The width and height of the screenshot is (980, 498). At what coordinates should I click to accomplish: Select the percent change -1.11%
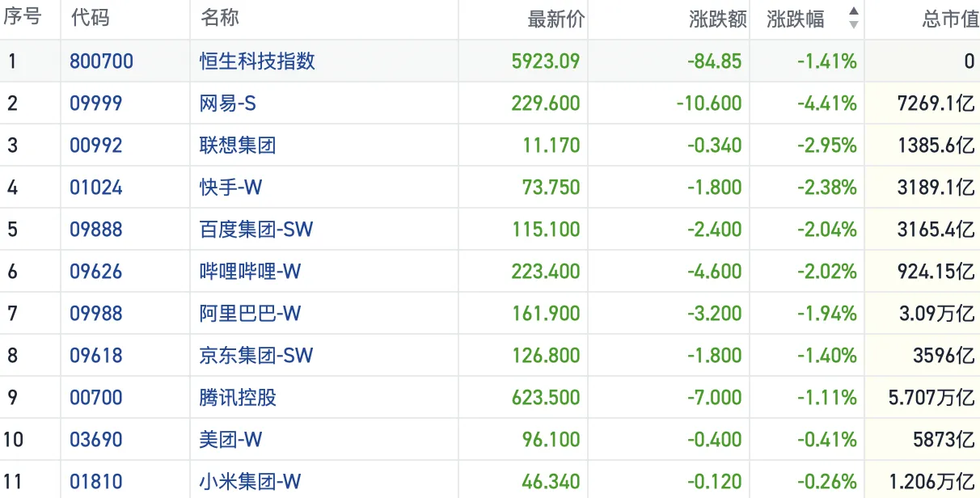coord(826,398)
